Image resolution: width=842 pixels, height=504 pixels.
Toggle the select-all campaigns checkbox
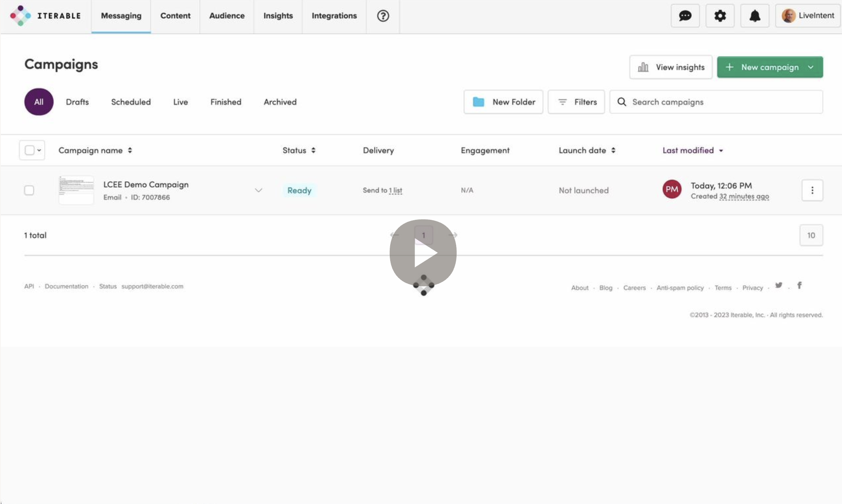pyautogui.click(x=29, y=150)
